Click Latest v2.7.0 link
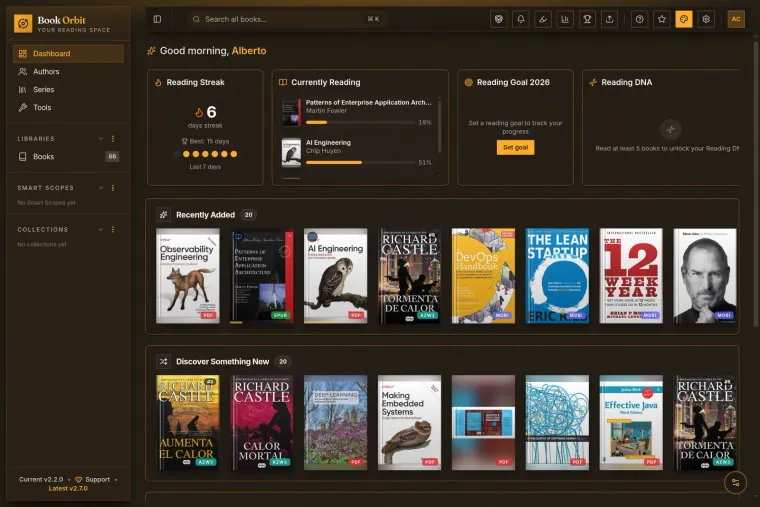Viewport: 760px width, 507px height. pyautogui.click(x=68, y=489)
